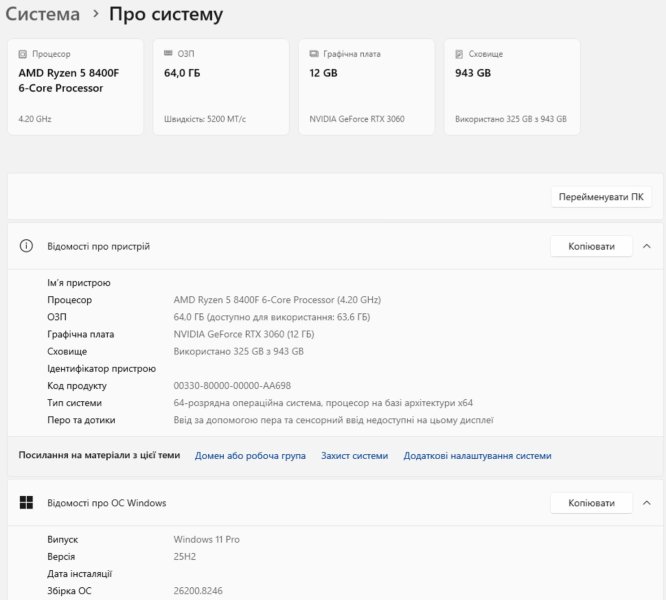Click the Перо та дотики label
Screen dimensions: 666x600
pyautogui.click(x=81, y=420)
